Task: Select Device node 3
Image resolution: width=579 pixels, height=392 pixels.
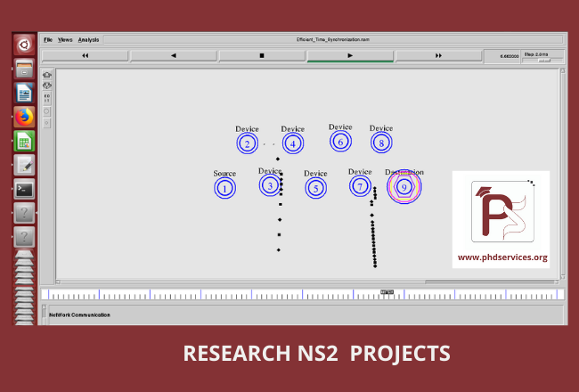Action: coord(270,185)
